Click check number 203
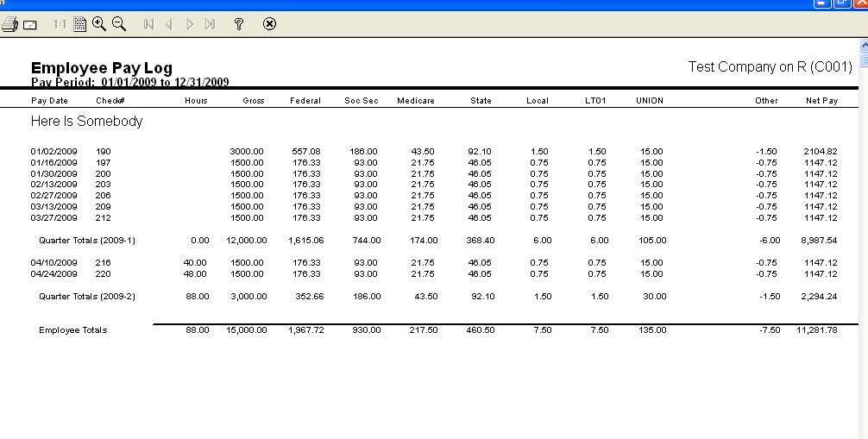 103,185
